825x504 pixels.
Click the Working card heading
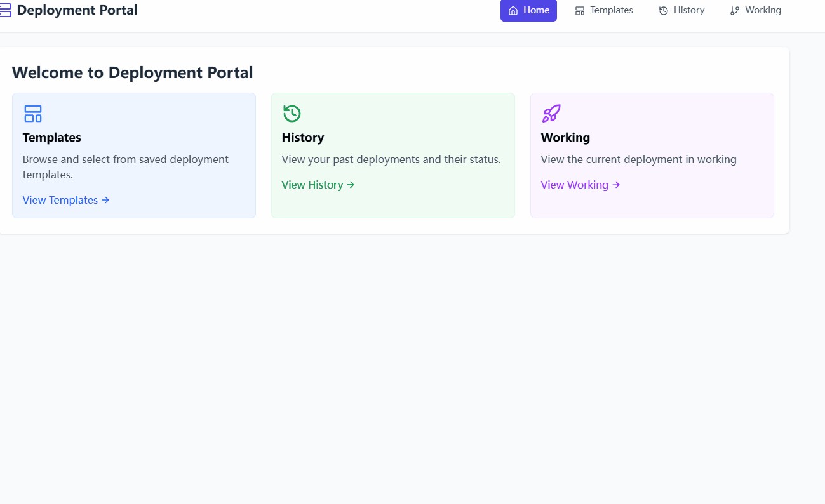(565, 137)
